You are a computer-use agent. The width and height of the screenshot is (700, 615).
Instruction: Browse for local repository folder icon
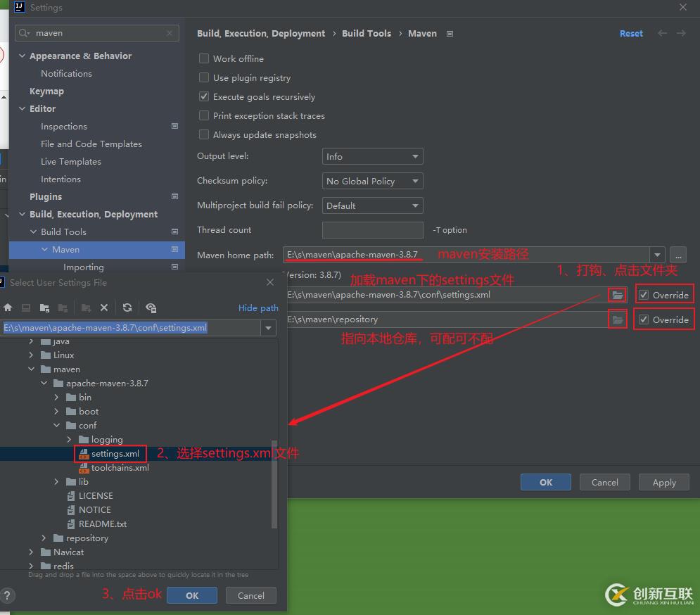pos(618,319)
